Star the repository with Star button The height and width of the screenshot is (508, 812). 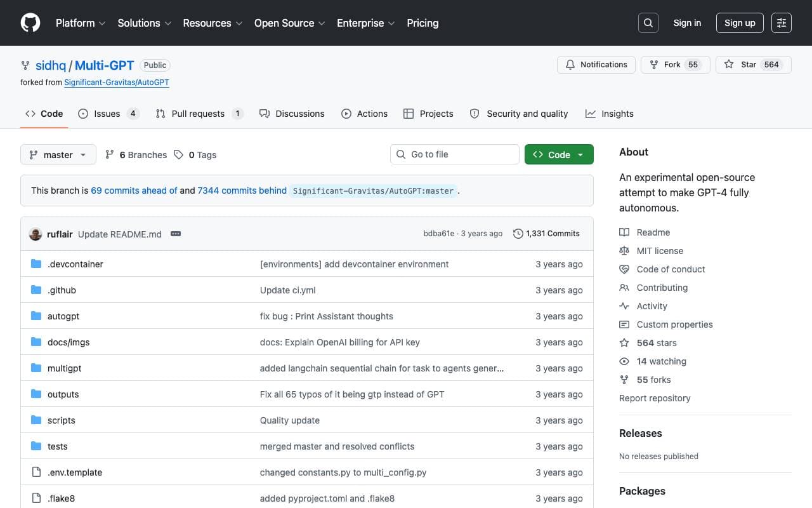pyautogui.click(x=754, y=65)
